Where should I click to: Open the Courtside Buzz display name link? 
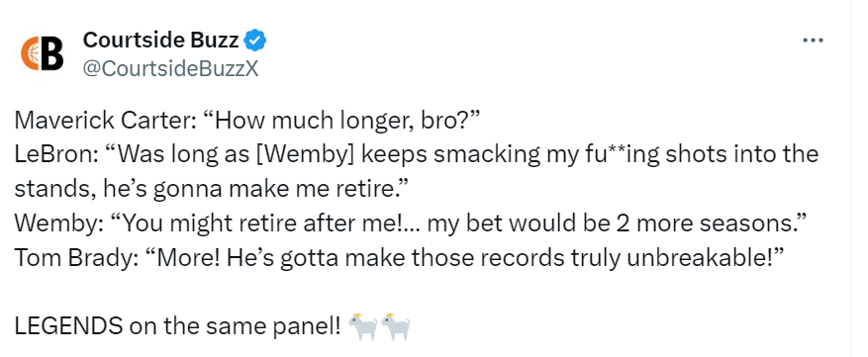tap(160, 41)
